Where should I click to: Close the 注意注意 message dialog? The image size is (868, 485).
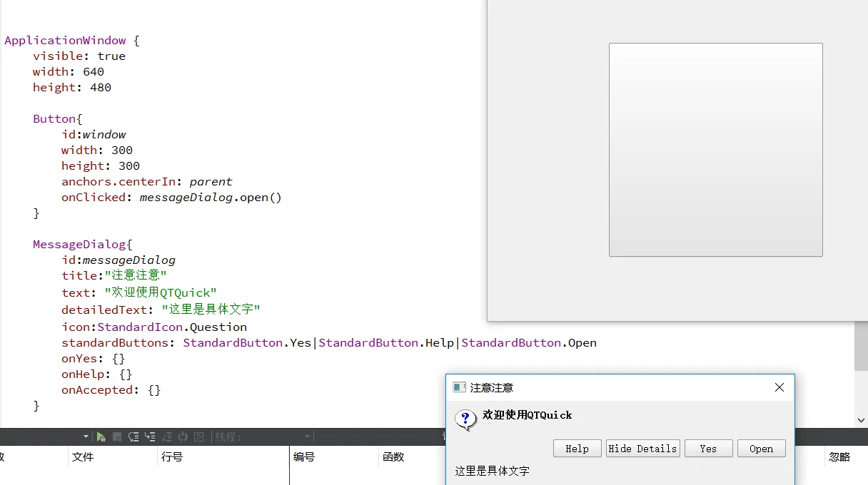point(779,387)
